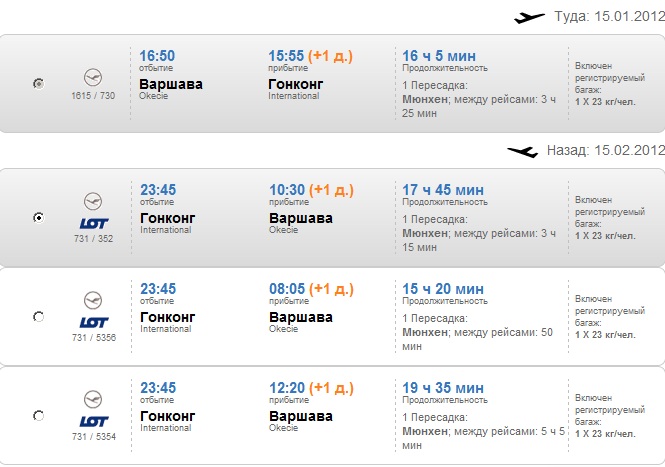
Task: Click the 15:55 arrival time in Гонконг
Action: 289,54
